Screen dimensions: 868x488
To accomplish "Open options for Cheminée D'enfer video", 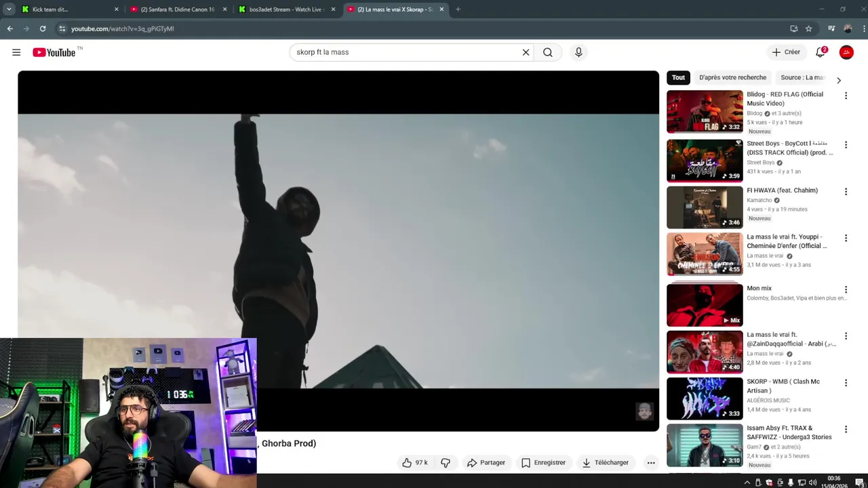I will coord(846,238).
